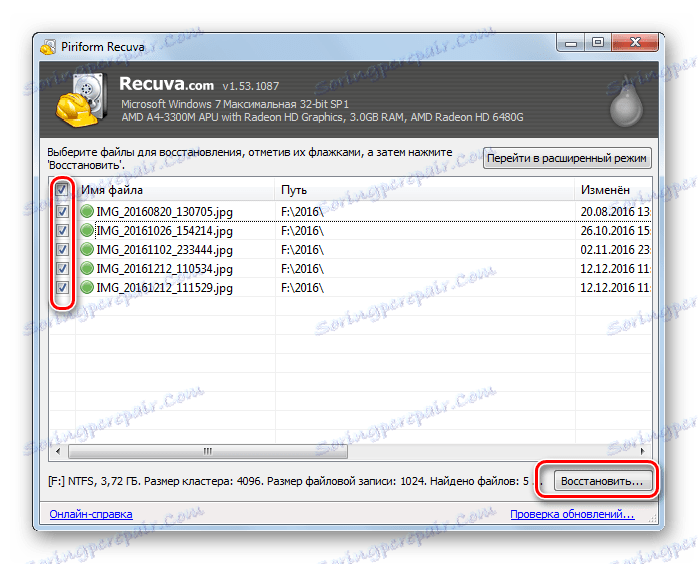Screen dimensions: 698x564
Task: Click green status dot of IMG_20161212_110534.jpg
Action: pyautogui.click(x=87, y=268)
